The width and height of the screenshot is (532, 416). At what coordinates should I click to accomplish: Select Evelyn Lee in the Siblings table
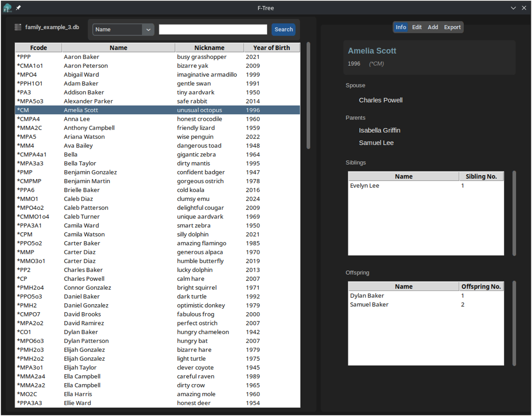coord(365,186)
